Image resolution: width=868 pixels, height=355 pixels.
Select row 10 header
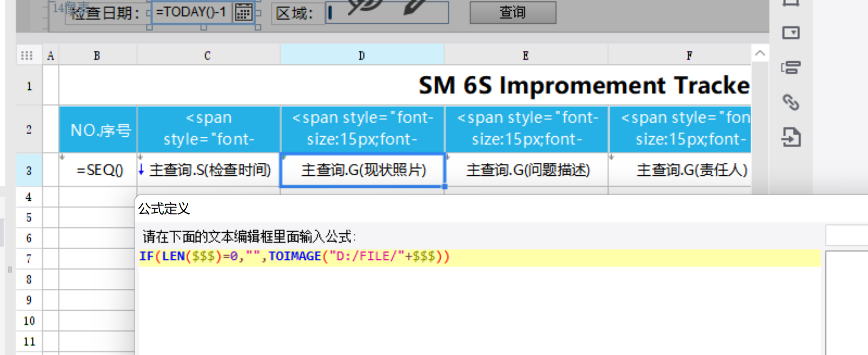coord(29,321)
